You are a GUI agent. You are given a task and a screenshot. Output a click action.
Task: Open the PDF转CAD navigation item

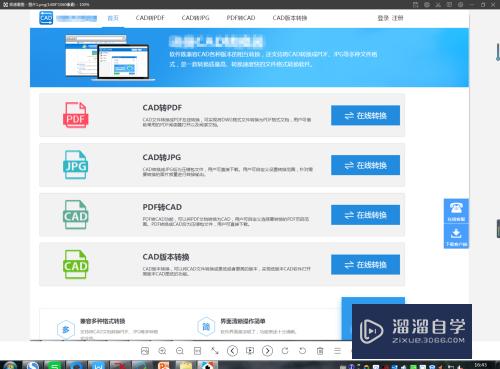tap(241, 18)
